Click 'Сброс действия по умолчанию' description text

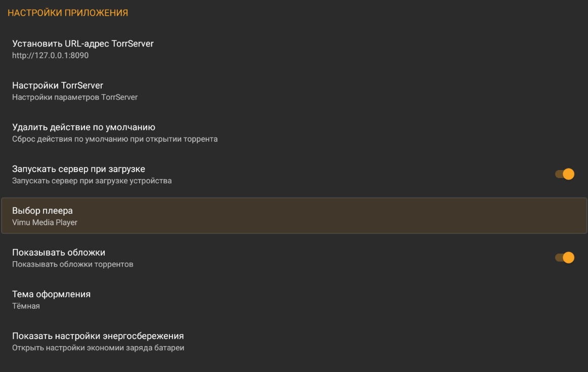[x=115, y=139]
